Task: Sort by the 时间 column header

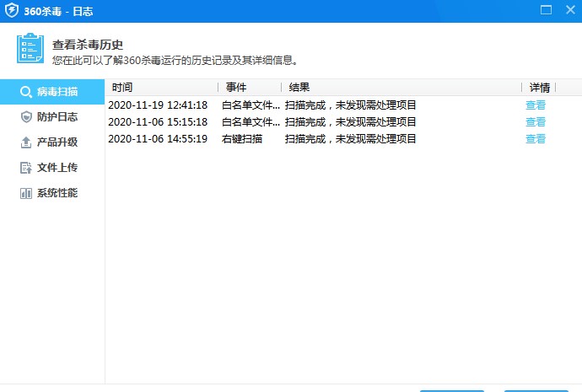Action: click(x=162, y=88)
